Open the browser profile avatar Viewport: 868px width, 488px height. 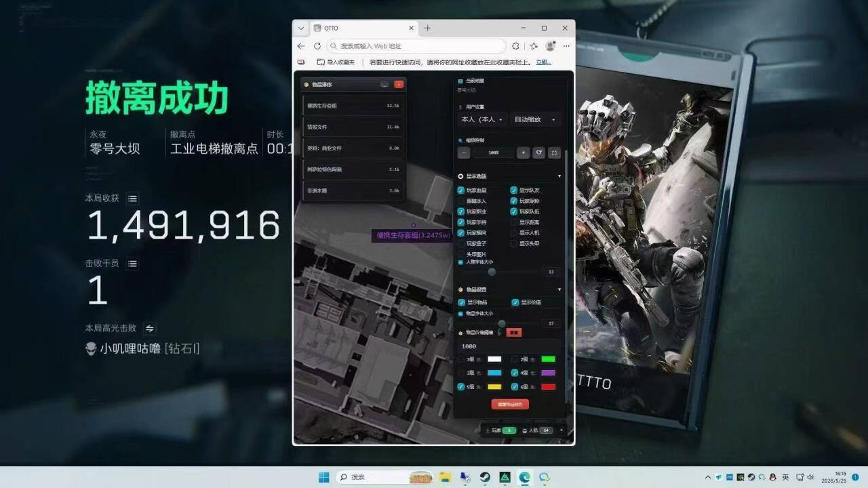pos(550,46)
